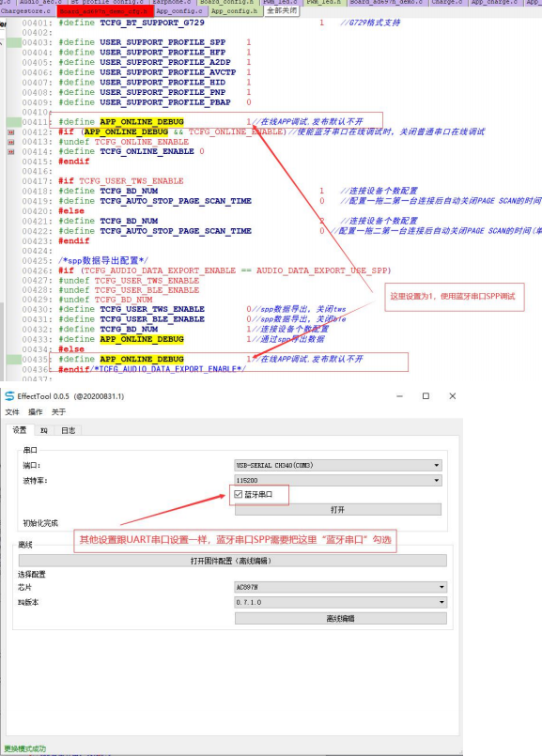Click #undef TCFG_USER_BLE_ENABLE on line 00428
This screenshot has height=756, width=542.
[129, 290]
